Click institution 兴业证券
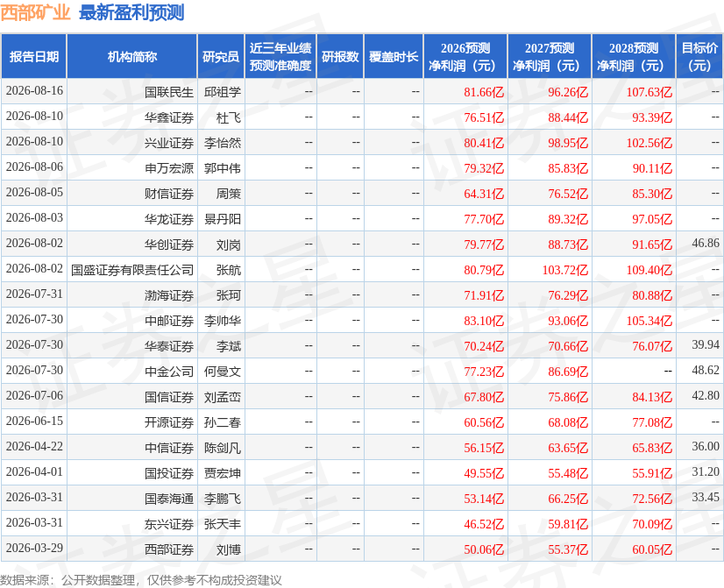 [x=169, y=143]
